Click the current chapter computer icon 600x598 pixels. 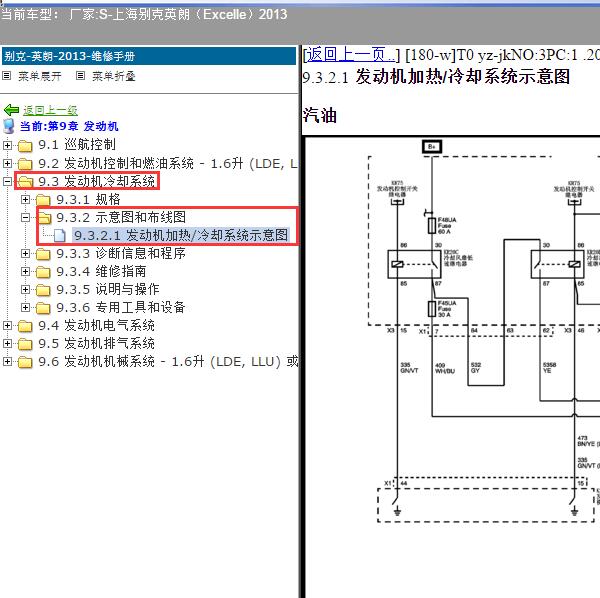click(8, 126)
